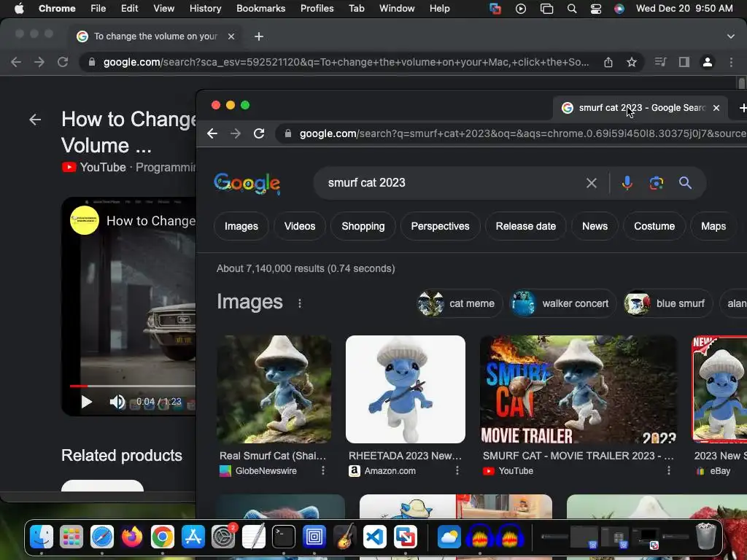Open the History menu
The height and width of the screenshot is (560, 747).
(205, 9)
